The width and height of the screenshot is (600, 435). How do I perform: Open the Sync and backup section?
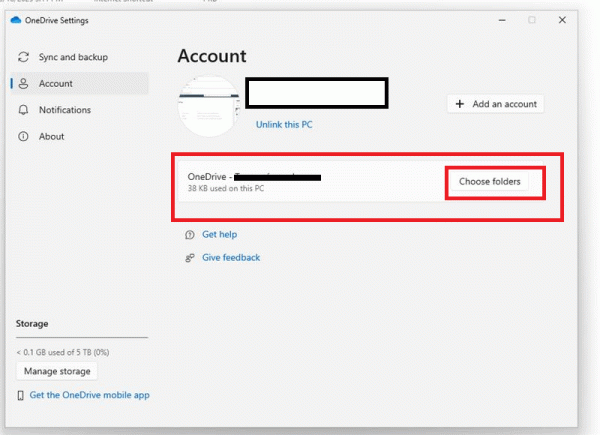pyautogui.click(x=73, y=58)
